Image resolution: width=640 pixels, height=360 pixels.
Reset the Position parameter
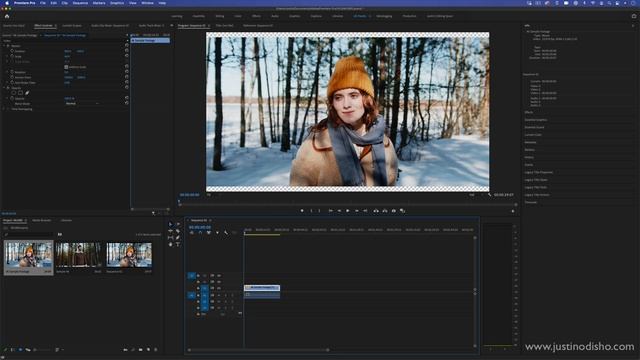[127, 51]
